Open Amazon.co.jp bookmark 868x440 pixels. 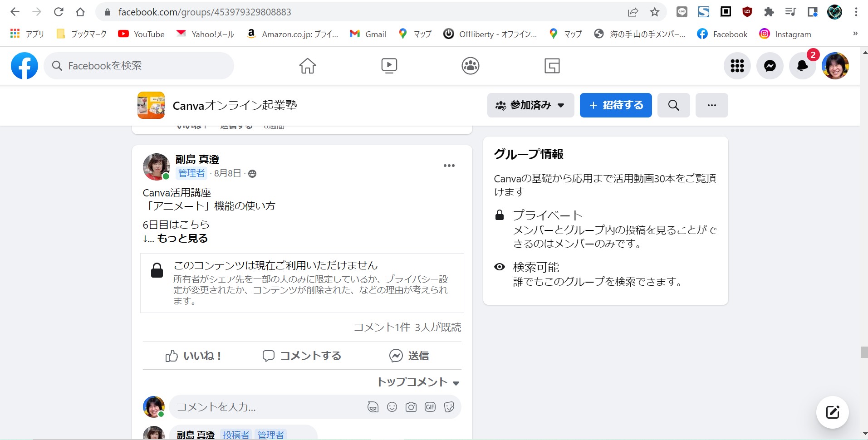[x=292, y=34]
